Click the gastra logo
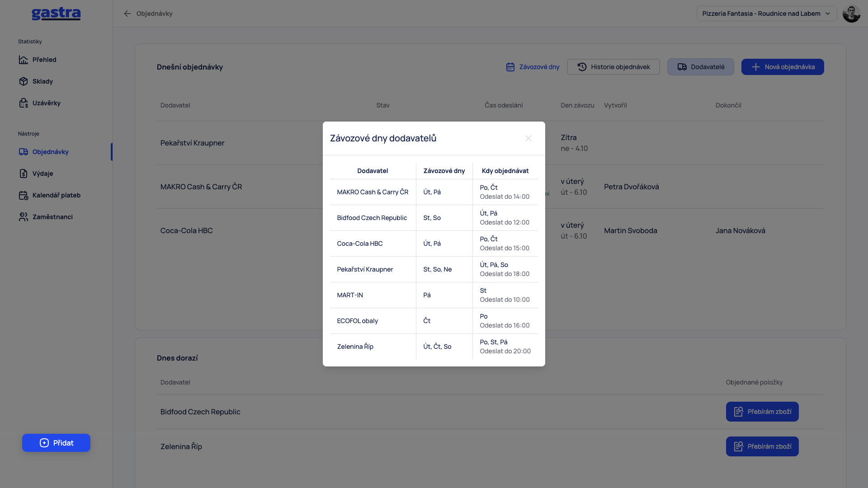Viewport: 868px width, 488px height. click(56, 14)
